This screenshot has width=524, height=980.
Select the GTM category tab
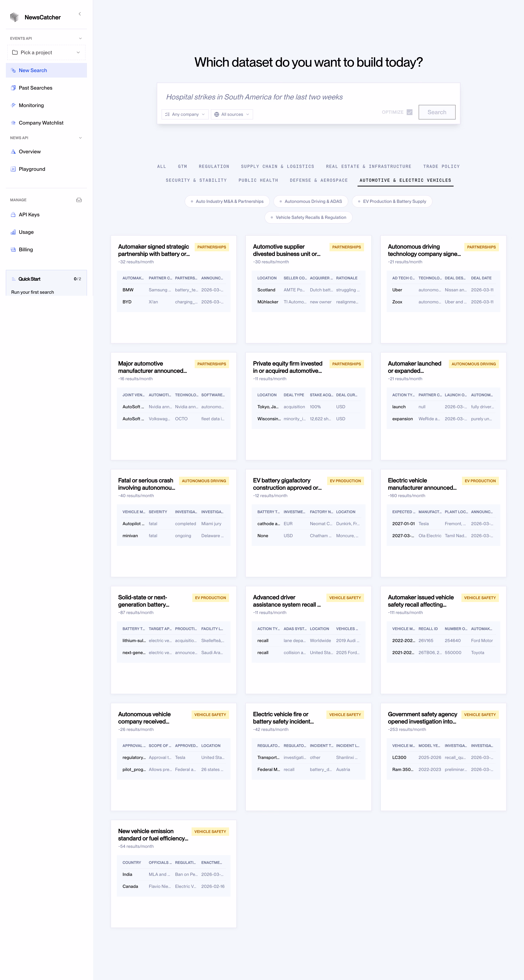point(182,167)
